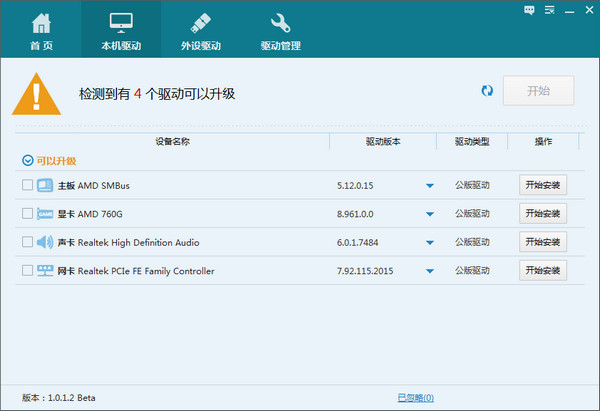Viewport: 600px width, 411px height.
Task: Open version dropdown for 5.12.0.15
Action: click(x=430, y=186)
